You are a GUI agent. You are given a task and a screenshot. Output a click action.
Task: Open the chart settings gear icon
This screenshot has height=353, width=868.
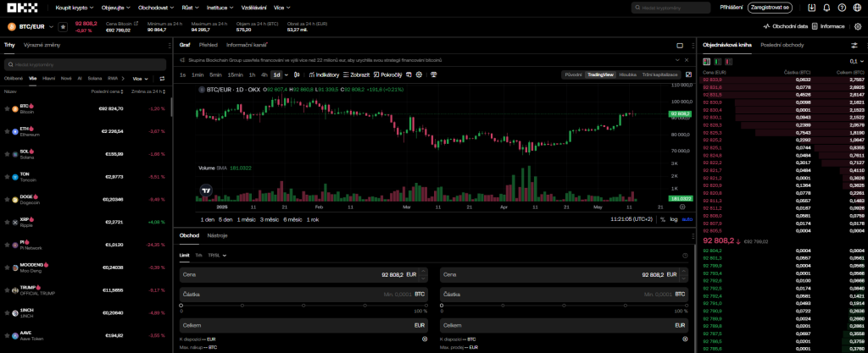(419, 74)
